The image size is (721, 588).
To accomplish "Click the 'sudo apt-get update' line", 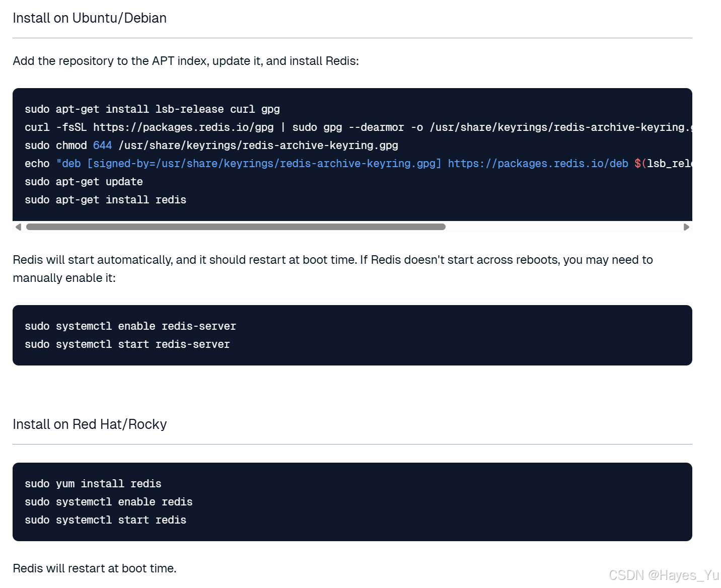I will (84, 182).
